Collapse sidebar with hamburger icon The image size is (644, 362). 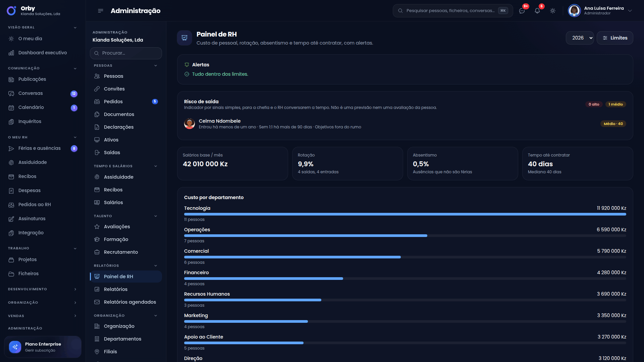[100, 11]
